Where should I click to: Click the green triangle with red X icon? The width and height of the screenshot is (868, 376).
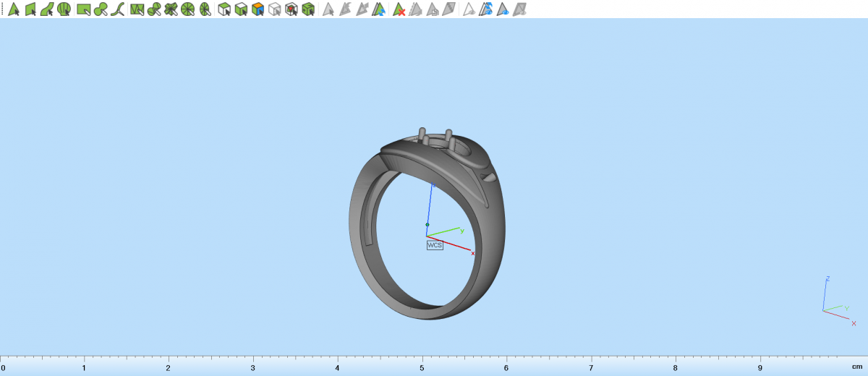click(398, 9)
